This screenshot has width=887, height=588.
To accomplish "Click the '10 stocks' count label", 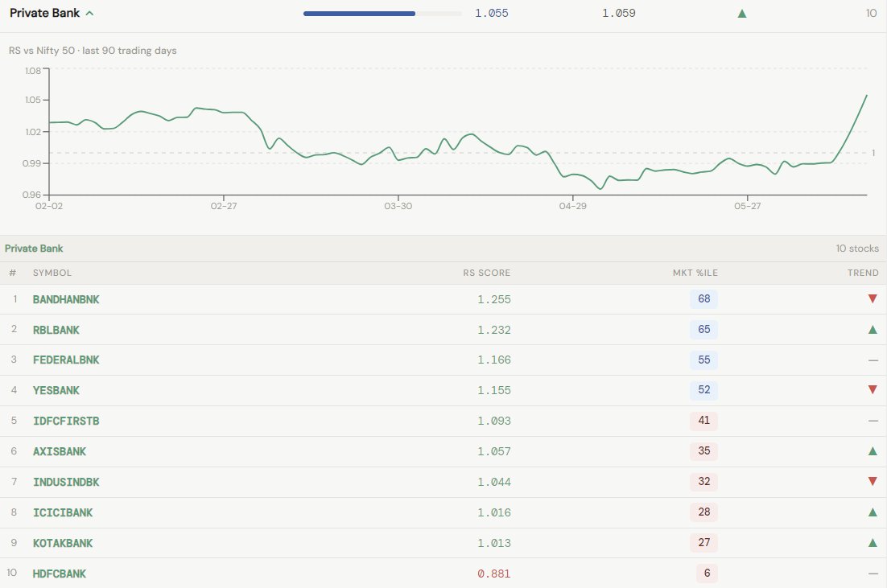I will [x=857, y=249].
